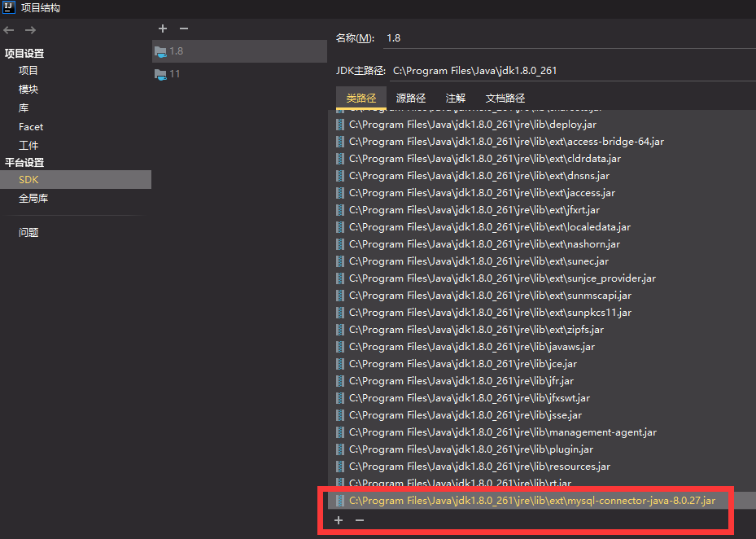Click archive icon beside cldrdata.jar
Viewport: 756px width, 539px height.
click(340, 159)
